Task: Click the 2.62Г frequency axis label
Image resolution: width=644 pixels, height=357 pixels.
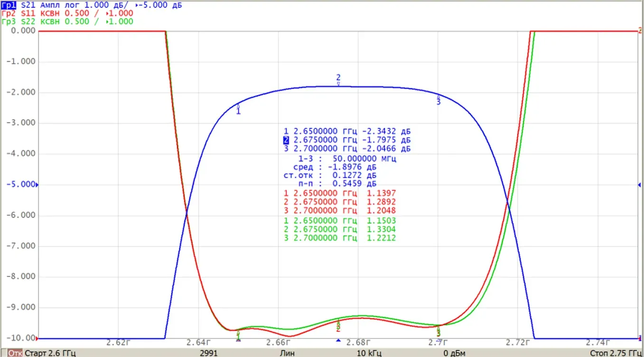Action: pos(118,342)
